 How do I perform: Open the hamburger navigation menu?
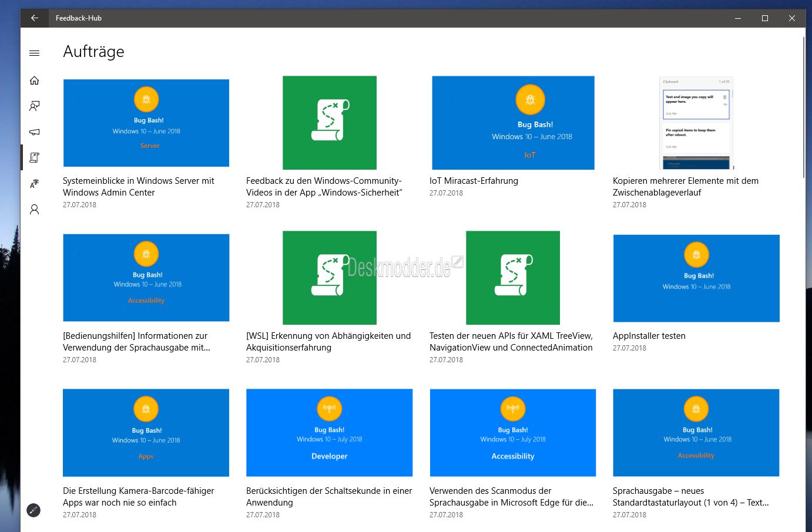click(35, 53)
